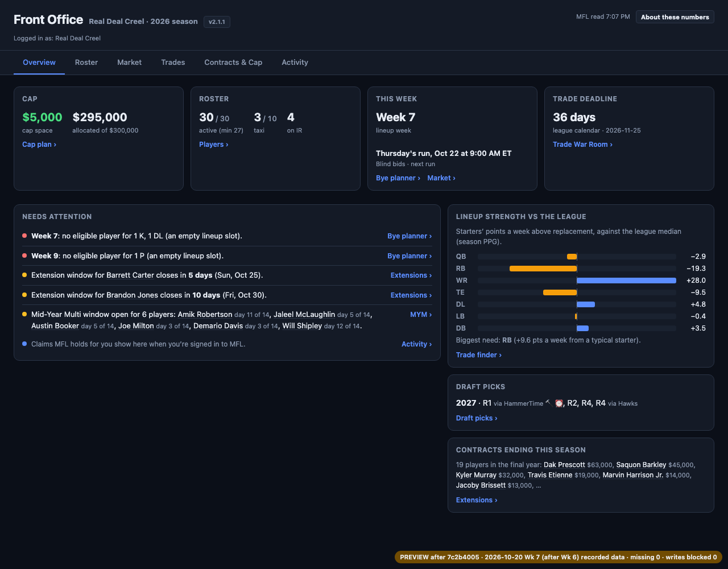Open Activity link in Needs Attention
This screenshot has width=728, height=569.
[417, 344]
